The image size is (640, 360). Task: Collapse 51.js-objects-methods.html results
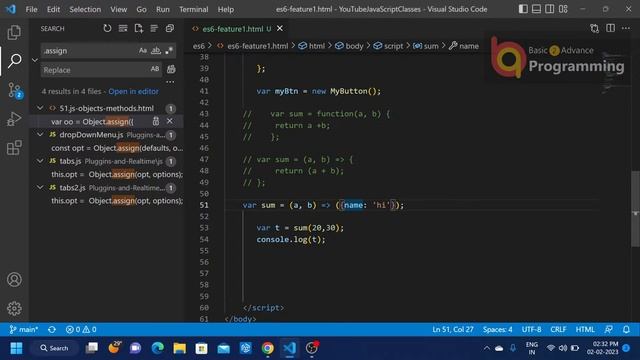click(x=40, y=108)
